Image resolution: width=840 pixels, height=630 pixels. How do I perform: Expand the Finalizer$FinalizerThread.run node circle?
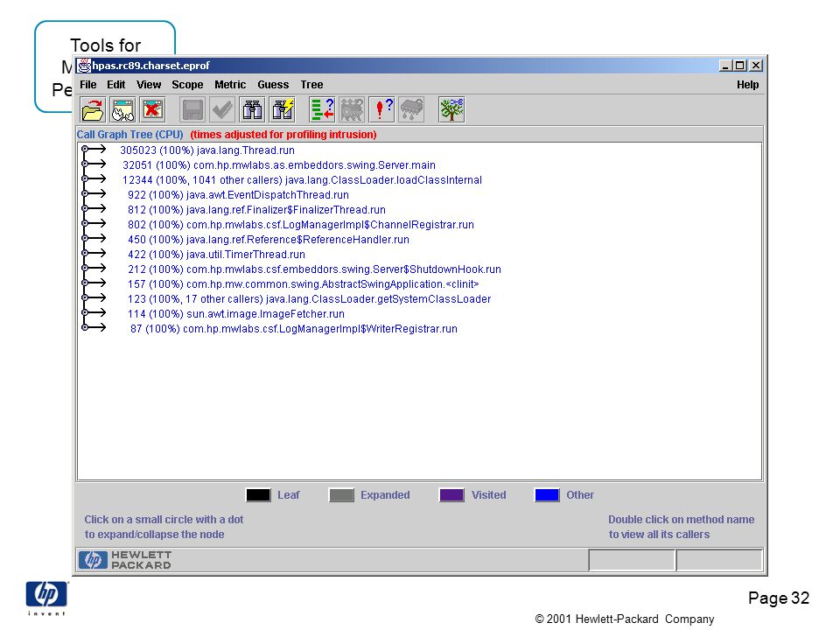point(85,208)
